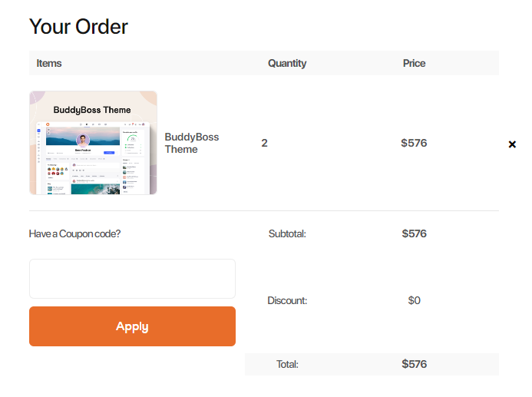Click the Subtotal label
This screenshot has height=397, width=532.
tap(287, 233)
